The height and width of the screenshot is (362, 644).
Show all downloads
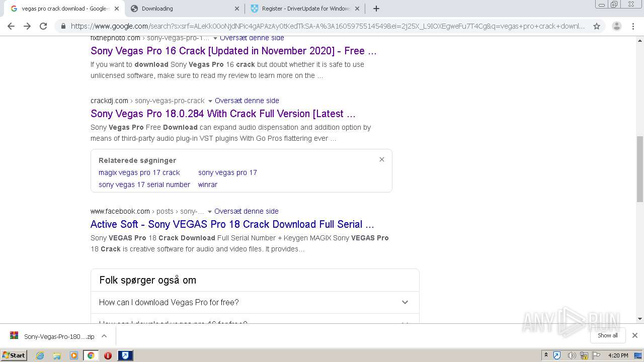click(x=608, y=335)
